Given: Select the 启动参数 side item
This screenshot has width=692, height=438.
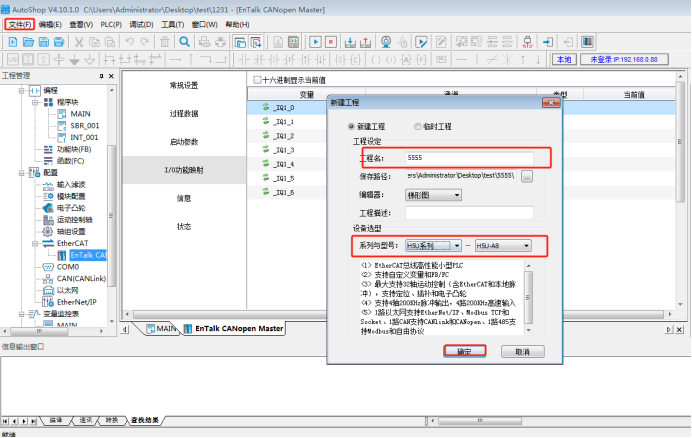Looking at the screenshot, I should [x=184, y=142].
